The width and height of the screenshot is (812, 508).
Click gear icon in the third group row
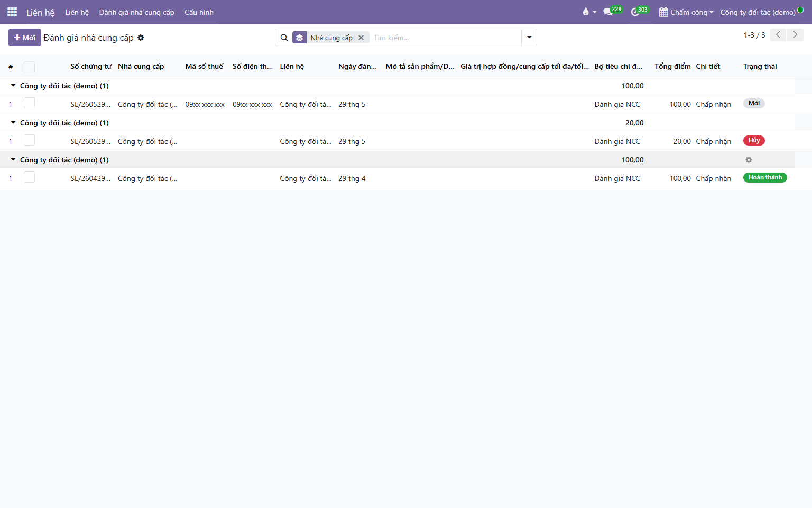tap(749, 160)
